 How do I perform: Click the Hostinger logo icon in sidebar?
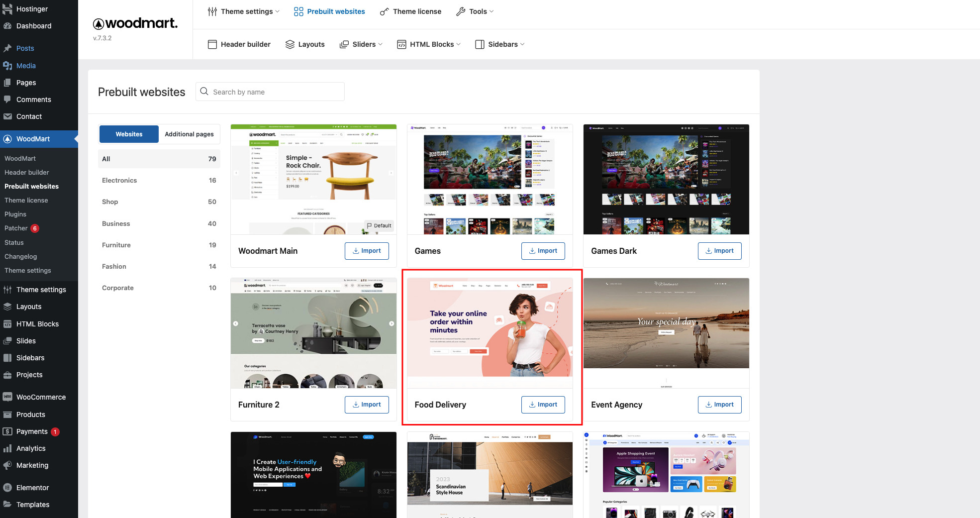pyautogui.click(x=7, y=8)
